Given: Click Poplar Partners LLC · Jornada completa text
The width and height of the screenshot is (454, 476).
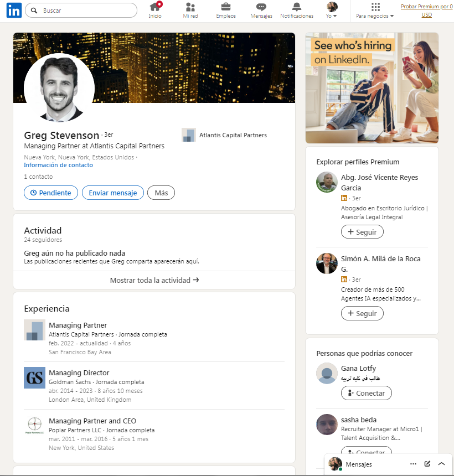Looking at the screenshot, I should tap(101, 430).
